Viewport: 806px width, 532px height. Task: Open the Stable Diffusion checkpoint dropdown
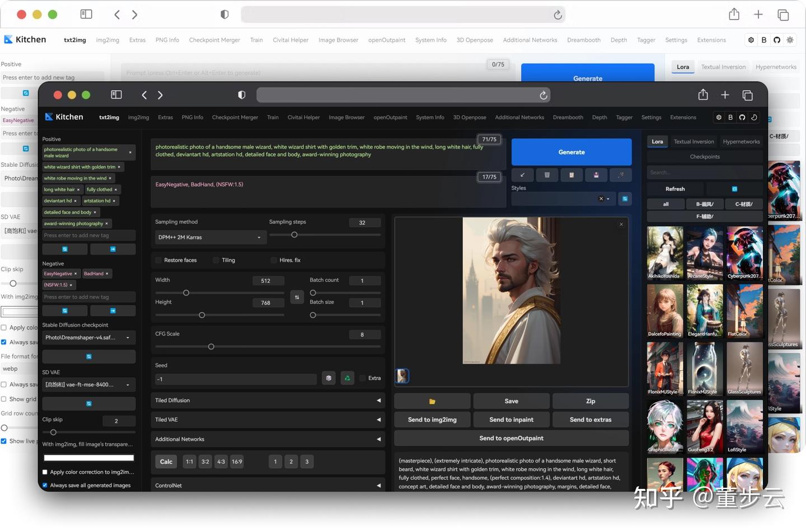(88, 337)
